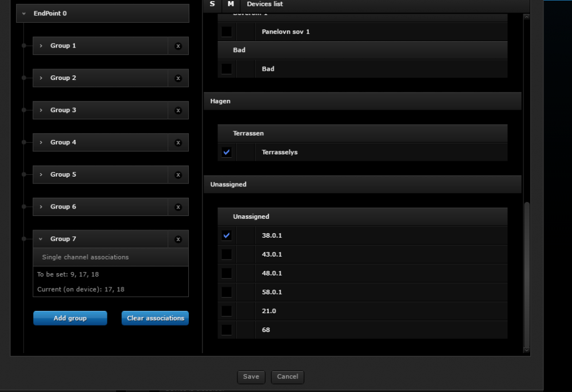Remove Group 1 with its X icon
Screen dimensions: 572x392
click(x=178, y=46)
